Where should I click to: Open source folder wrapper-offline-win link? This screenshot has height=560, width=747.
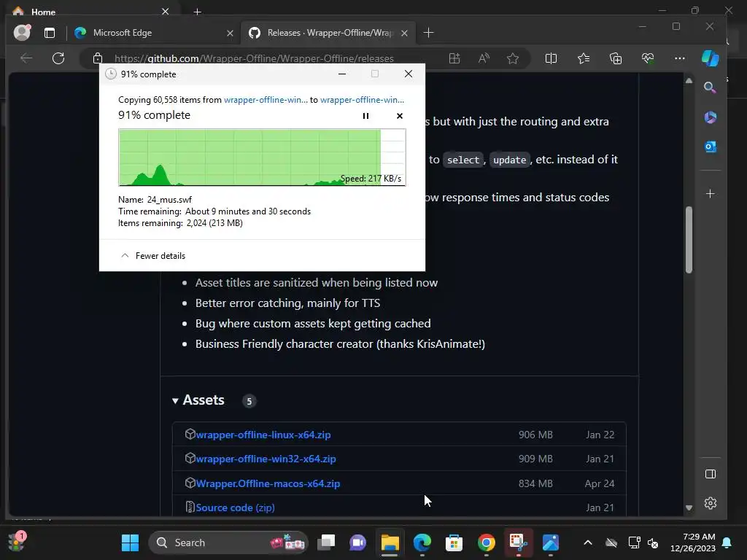coord(266,99)
